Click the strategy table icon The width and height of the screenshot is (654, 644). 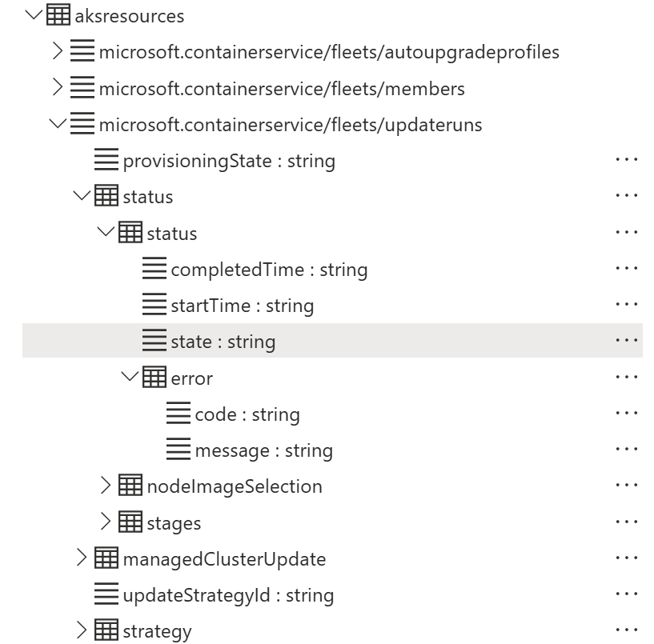click(106, 630)
